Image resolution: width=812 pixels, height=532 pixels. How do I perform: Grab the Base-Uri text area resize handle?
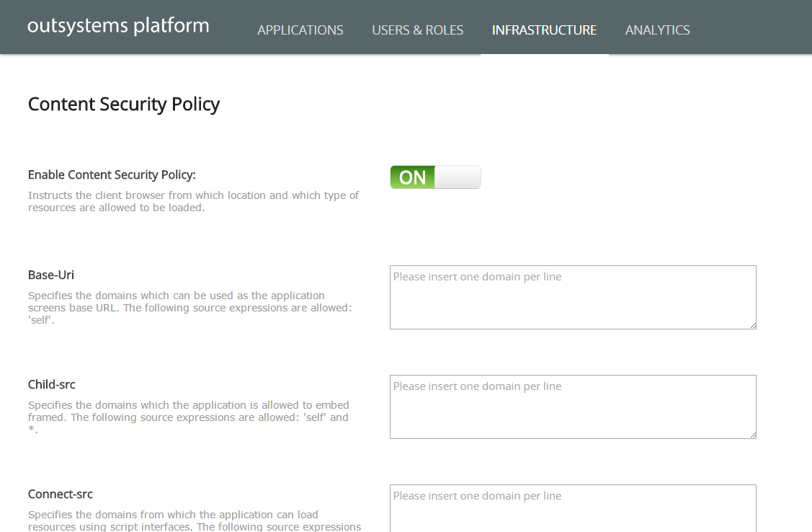pos(753,326)
